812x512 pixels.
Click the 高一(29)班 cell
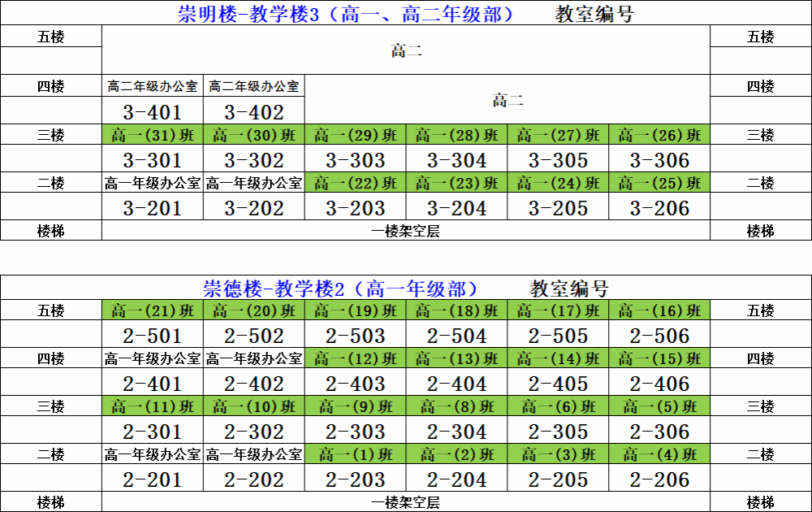356,135
